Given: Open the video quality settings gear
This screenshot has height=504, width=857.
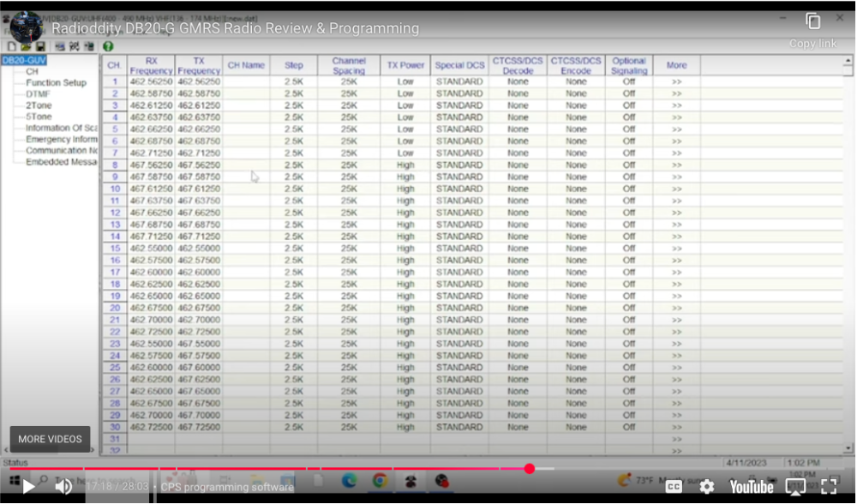Looking at the screenshot, I should click(x=705, y=486).
